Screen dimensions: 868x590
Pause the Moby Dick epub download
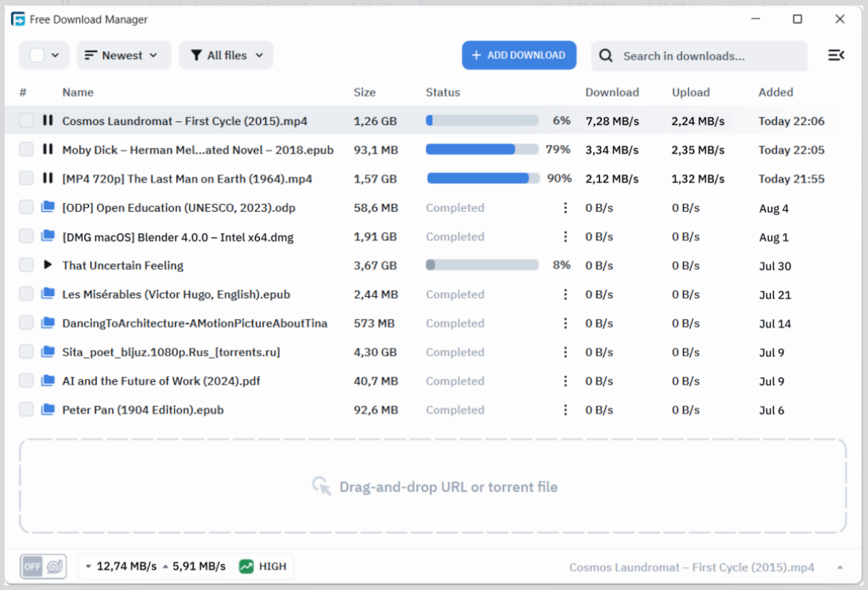point(48,149)
